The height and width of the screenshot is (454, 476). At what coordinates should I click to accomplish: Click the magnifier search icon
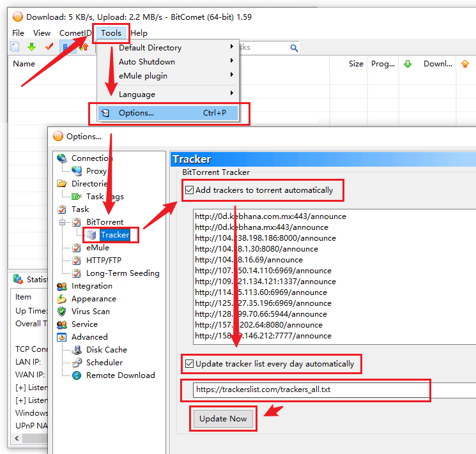(294, 48)
